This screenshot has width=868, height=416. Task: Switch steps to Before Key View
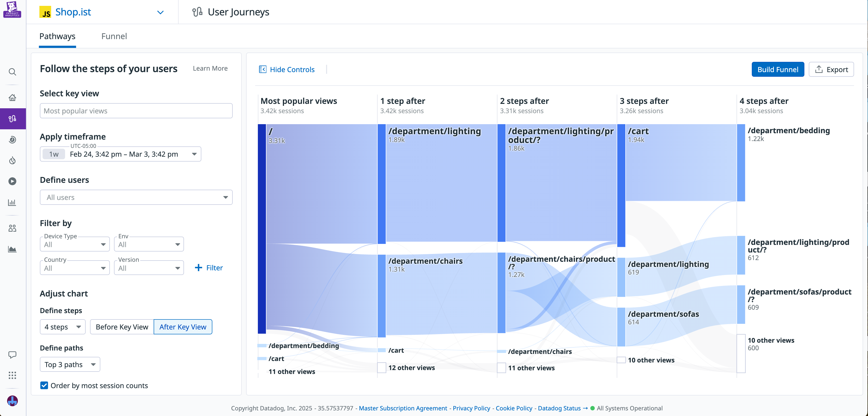pyautogui.click(x=122, y=327)
